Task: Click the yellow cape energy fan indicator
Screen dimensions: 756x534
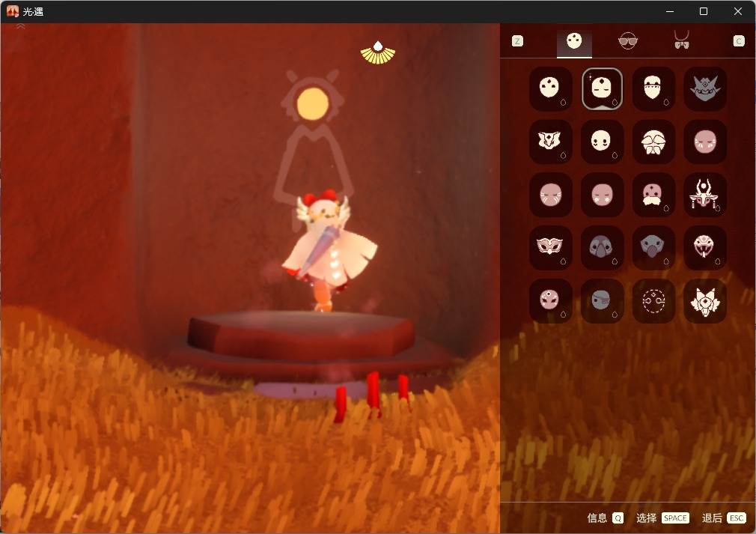Action: pos(378,53)
